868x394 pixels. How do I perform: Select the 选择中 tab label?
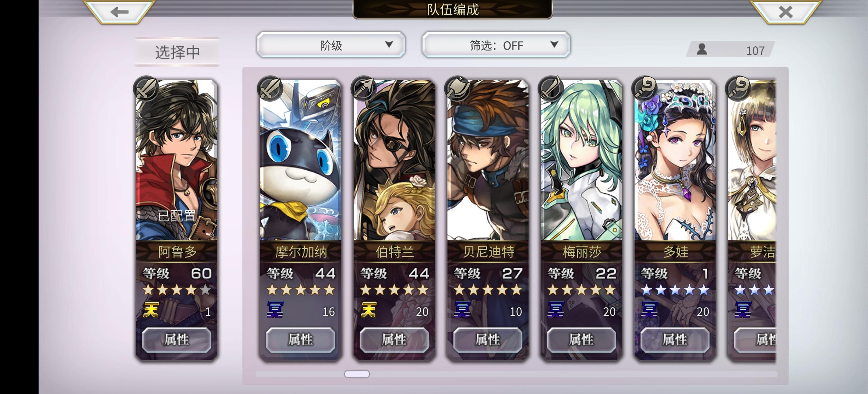pyautogui.click(x=177, y=52)
